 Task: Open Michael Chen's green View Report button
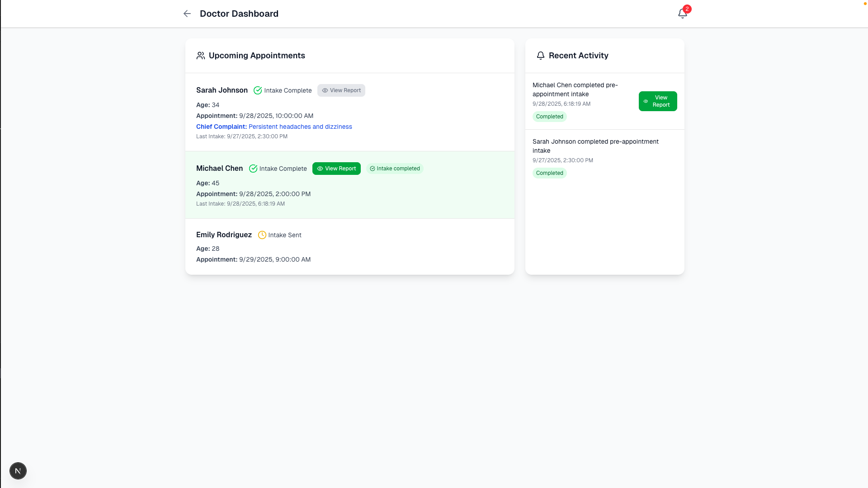point(336,169)
